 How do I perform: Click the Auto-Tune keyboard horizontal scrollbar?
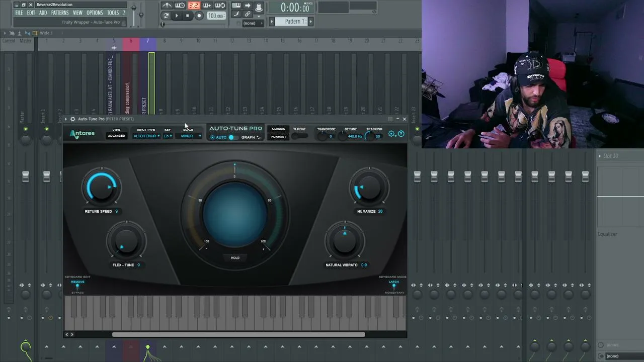pyautogui.click(x=238, y=334)
